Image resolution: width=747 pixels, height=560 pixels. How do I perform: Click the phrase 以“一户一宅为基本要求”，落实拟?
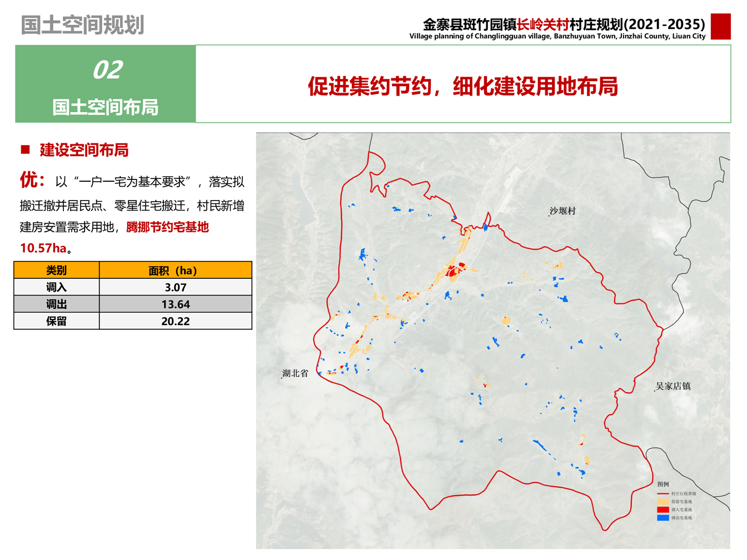click(x=150, y=182)
